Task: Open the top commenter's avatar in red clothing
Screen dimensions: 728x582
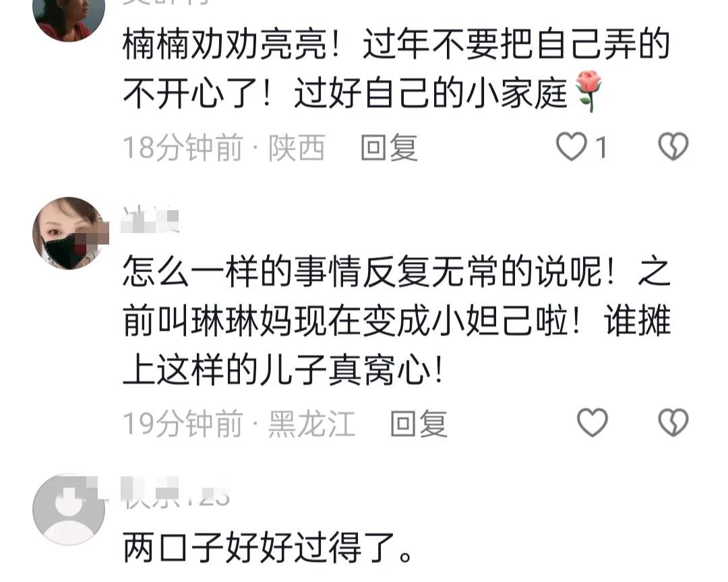Action: coord(69,19)
